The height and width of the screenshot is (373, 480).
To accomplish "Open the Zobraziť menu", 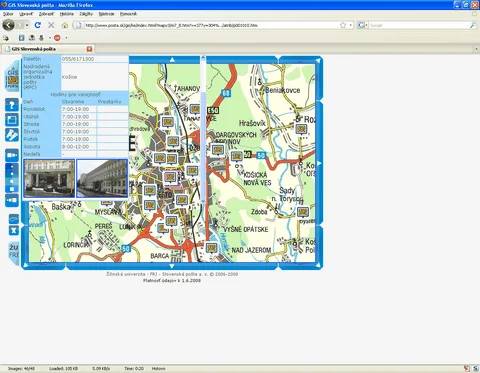I will (46, 14).
